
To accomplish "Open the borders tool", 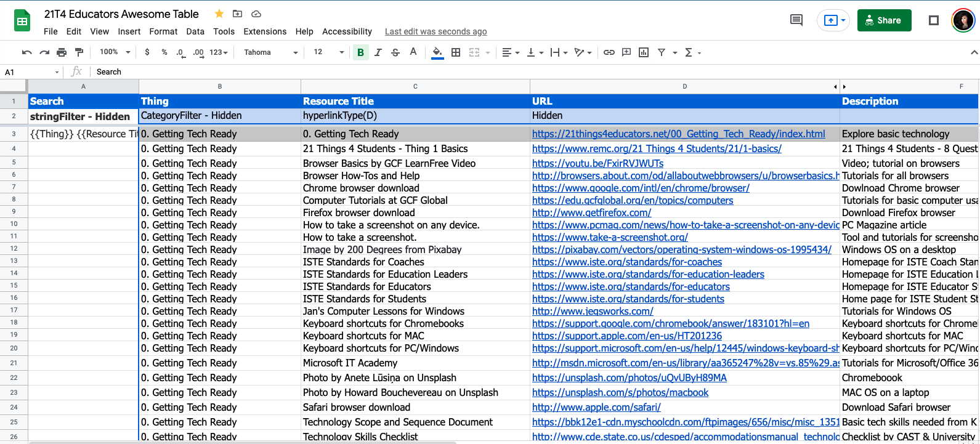I will (x=456, y=52).
